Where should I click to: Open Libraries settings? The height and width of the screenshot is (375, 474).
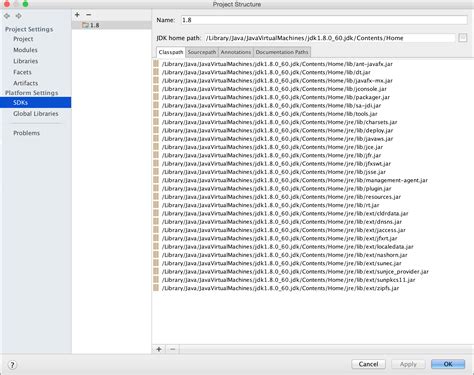pos(26,61)
